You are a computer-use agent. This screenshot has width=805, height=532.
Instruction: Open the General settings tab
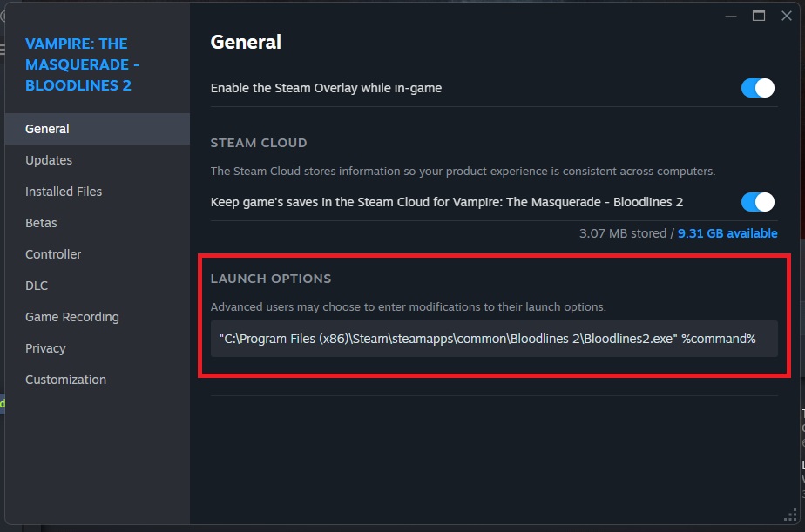click(48, 129)
